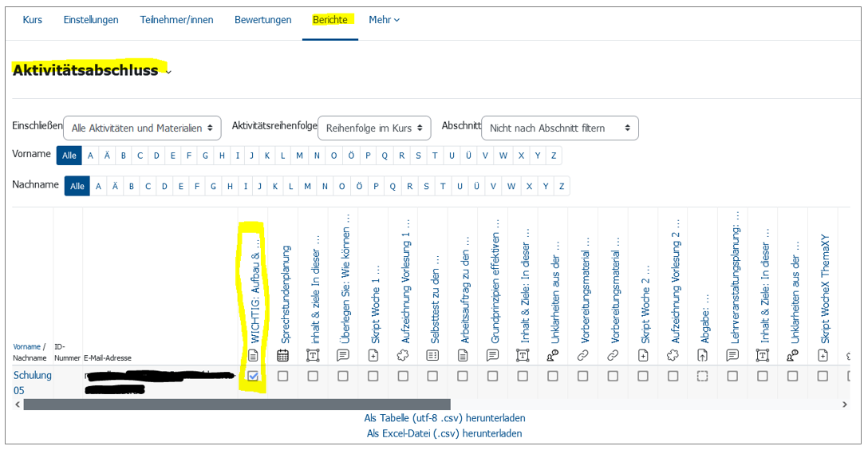Viewport: 868px width, 450px height.
Task: Toggle Skript WocheX ThemaXY completion checkbox
Action: coord(823,376)
